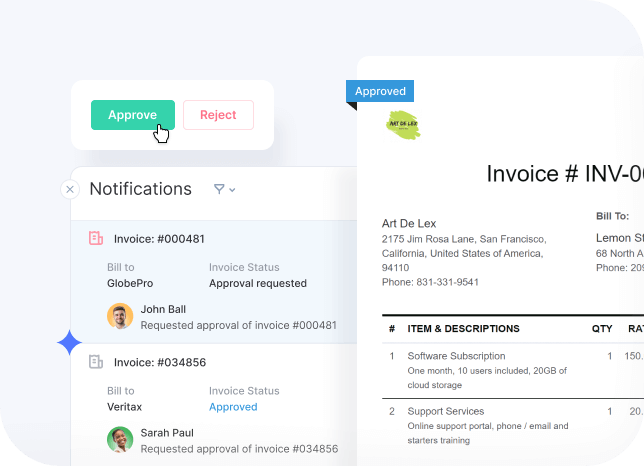644x466 pixels.
Task: Open John Ball's avatar
Action: pyautogui.click(x=120, y=316)
